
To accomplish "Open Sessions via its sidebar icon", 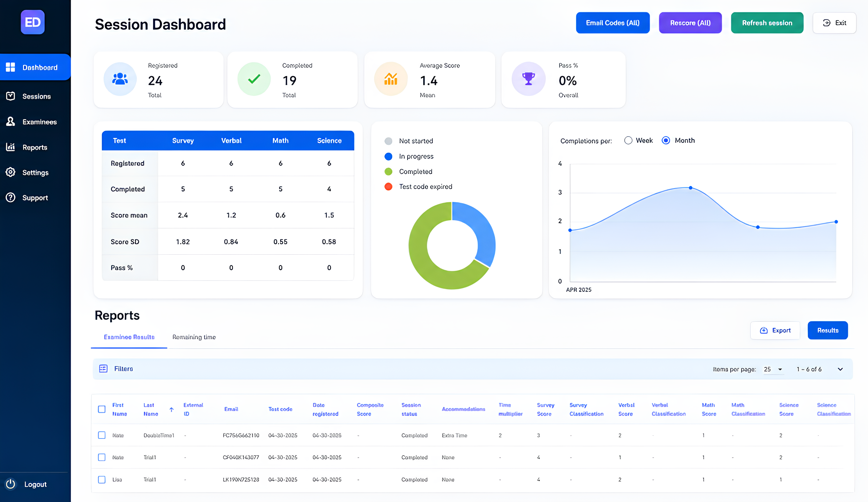I will (11, 96).
